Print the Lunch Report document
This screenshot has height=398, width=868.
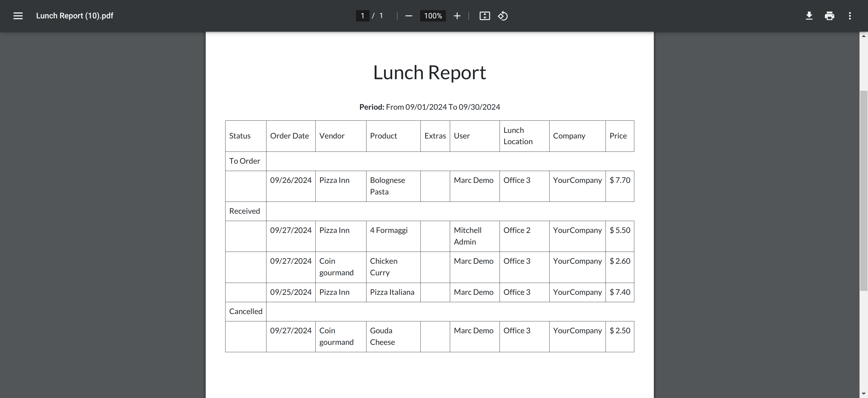coord(829,16)
